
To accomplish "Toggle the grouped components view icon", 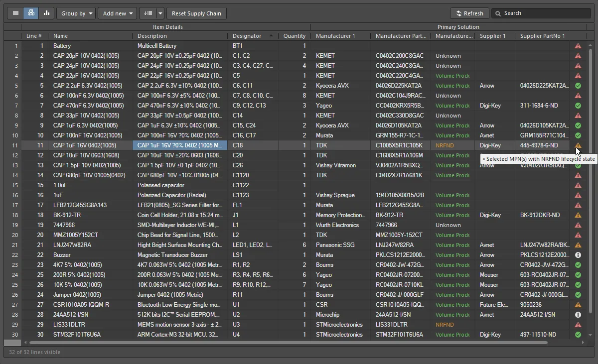I will pos(31,13).
